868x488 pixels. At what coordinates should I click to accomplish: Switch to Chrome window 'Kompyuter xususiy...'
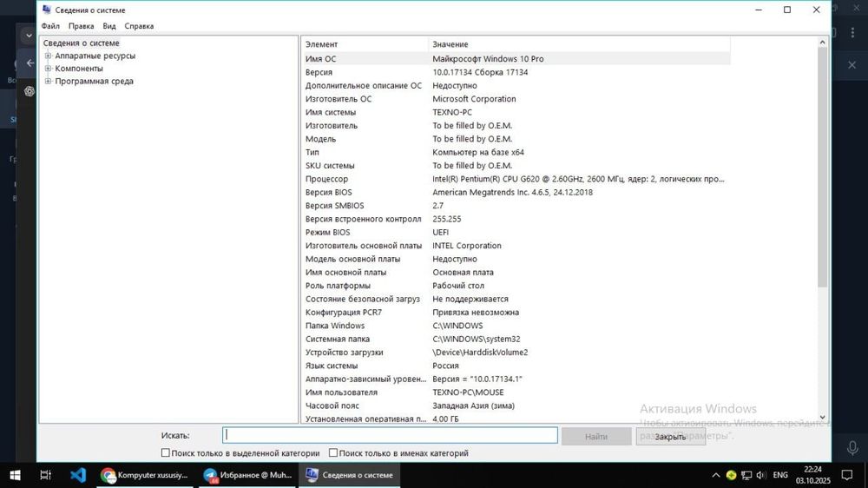[x=144, y=475]
